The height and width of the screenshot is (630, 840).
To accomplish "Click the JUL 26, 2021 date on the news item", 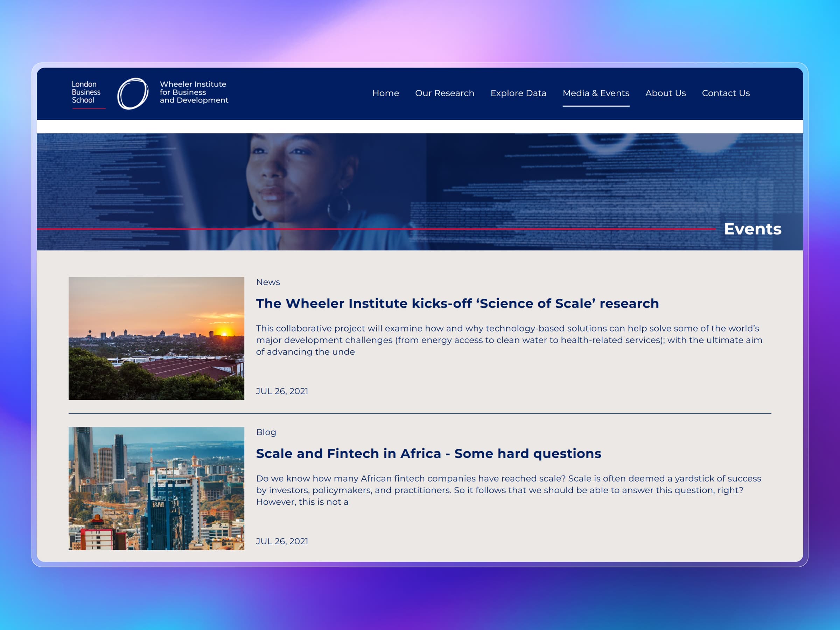I will click(x=282, y=391).
